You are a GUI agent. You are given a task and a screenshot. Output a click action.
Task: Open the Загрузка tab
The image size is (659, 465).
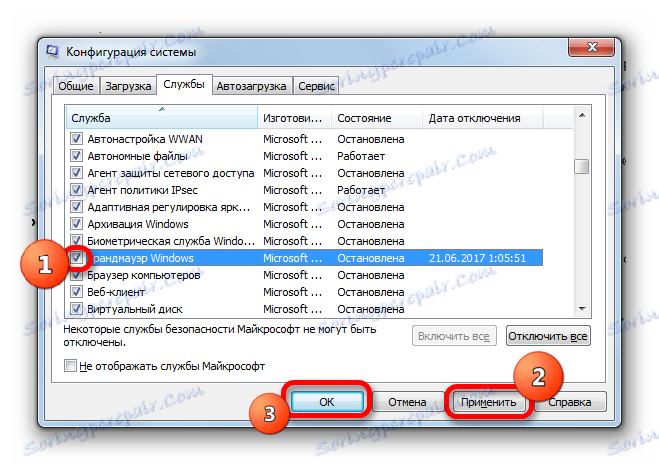[x=128, y=86]
